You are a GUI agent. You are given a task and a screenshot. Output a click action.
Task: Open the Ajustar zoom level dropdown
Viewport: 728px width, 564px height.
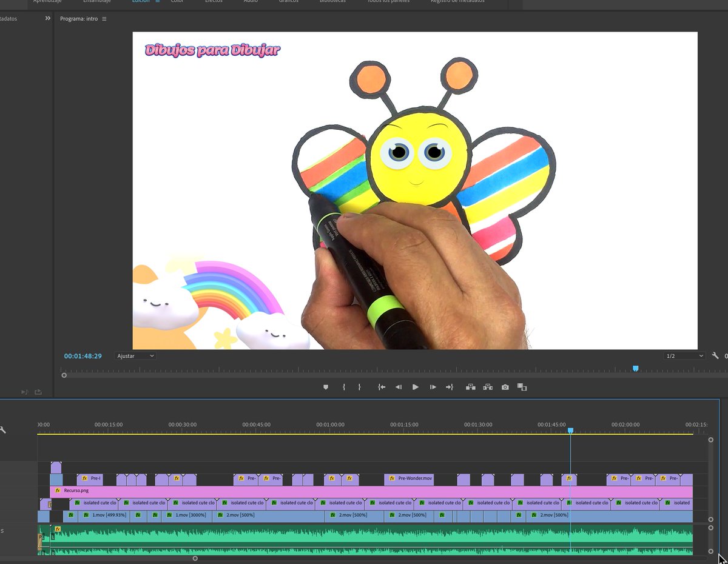click(x=135, y=356)
